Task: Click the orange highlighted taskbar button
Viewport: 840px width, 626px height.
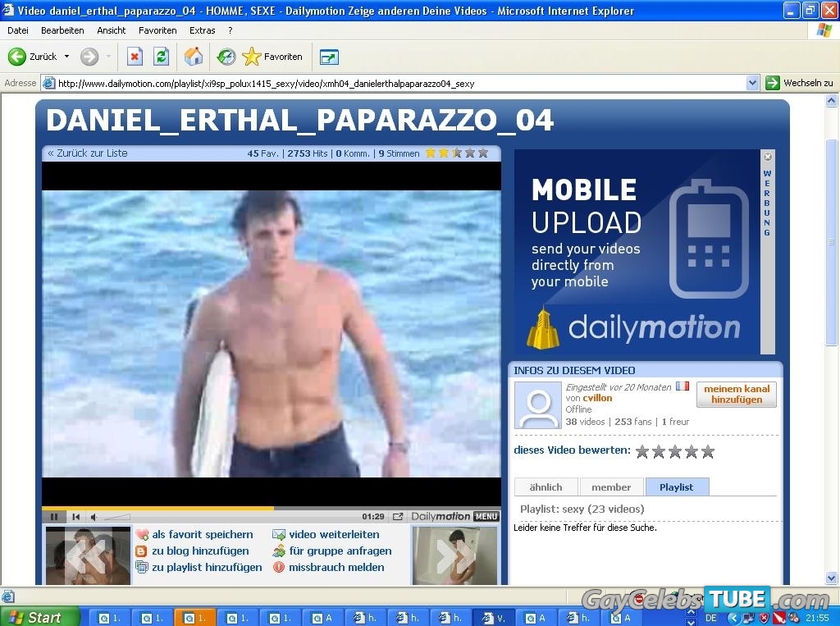Action: click(195, 618)
